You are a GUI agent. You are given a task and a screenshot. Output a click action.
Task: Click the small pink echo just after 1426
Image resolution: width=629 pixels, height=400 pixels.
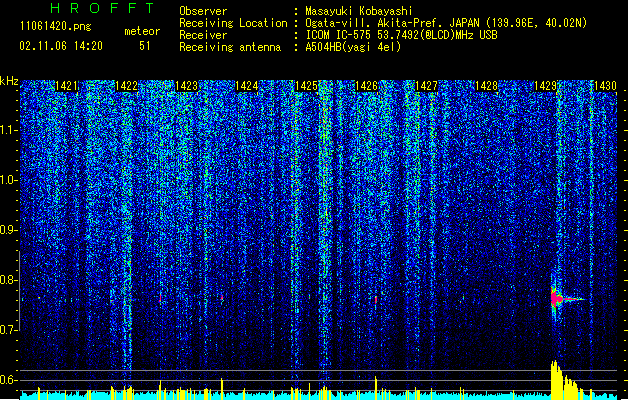tap(376, 299)
